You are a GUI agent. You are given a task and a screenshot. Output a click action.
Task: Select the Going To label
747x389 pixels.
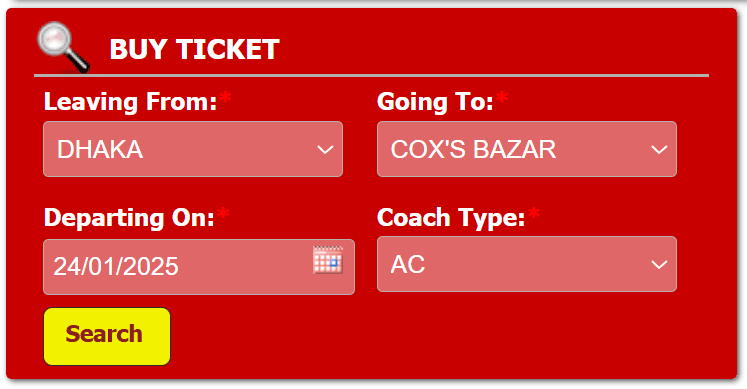coord(435,102)
